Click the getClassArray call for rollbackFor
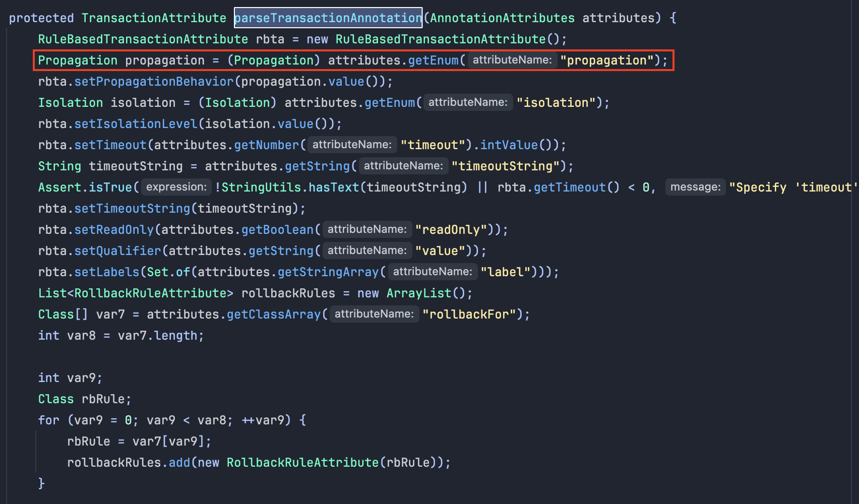The width and height of the screenshot is (859, 504). pyautogui.click(x=273, y=314)
